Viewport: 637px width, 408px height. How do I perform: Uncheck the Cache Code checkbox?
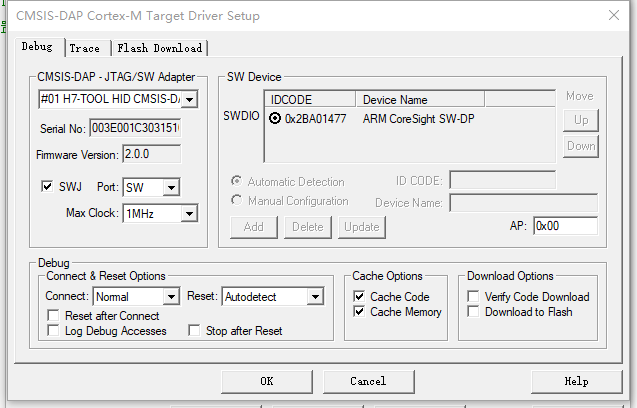tap(359, 296)
